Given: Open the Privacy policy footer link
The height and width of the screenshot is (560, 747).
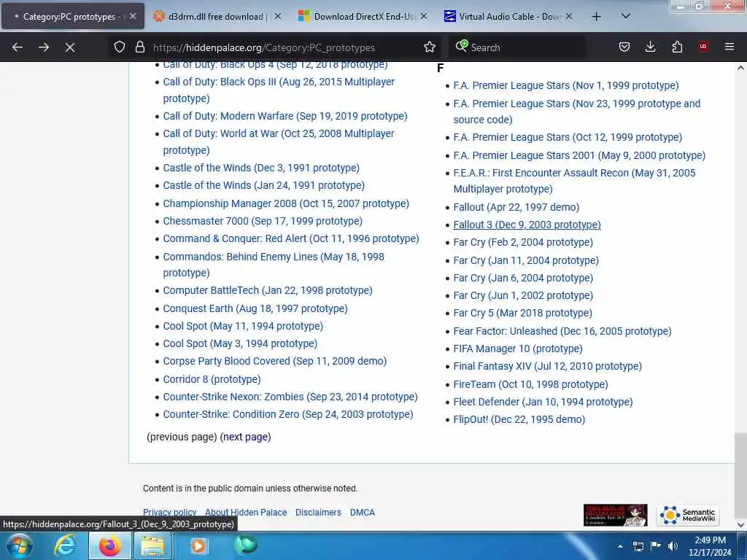Looking at the screenshot, I should 169,513.
